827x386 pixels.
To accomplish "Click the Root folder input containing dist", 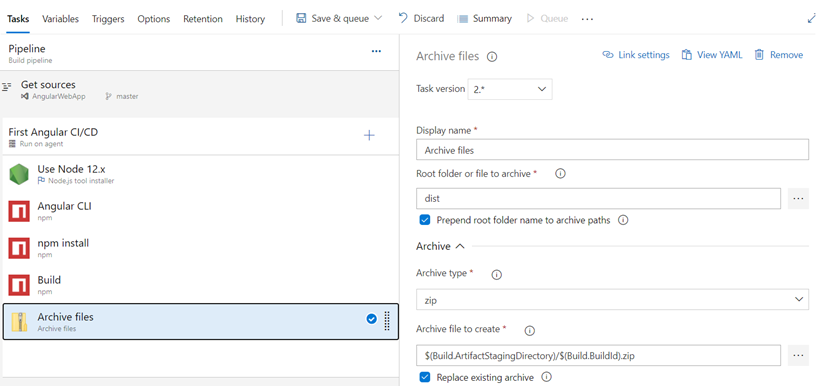I will click(x=598, y=199).
